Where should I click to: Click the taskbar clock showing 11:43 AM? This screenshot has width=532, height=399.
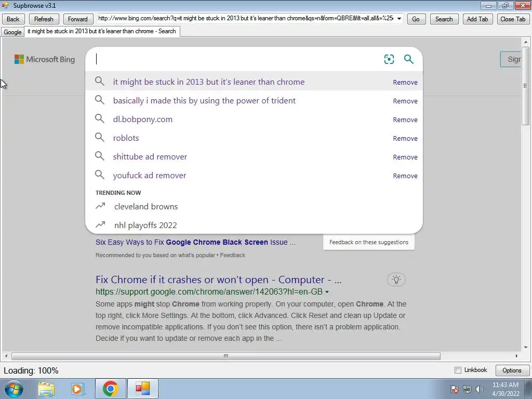506,389
